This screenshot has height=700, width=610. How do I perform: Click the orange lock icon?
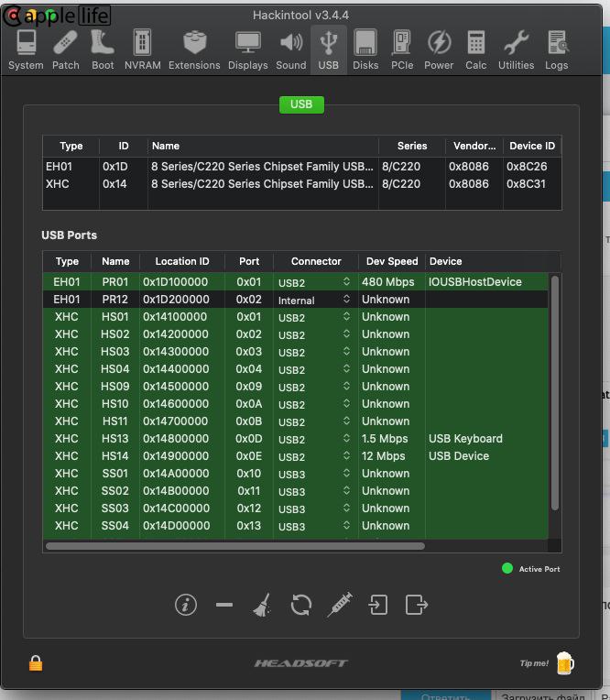36,663
